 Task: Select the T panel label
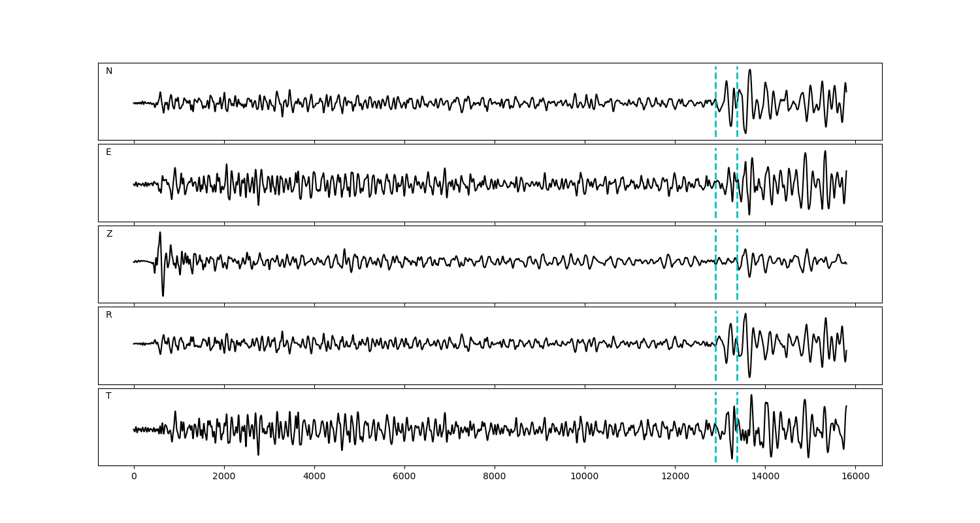[x=108, y=396]
